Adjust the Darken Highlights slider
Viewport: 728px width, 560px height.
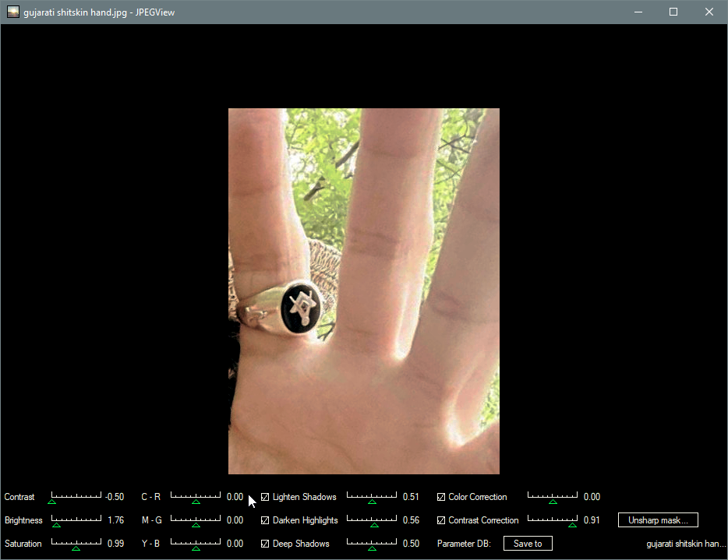(x=372, y=520)
